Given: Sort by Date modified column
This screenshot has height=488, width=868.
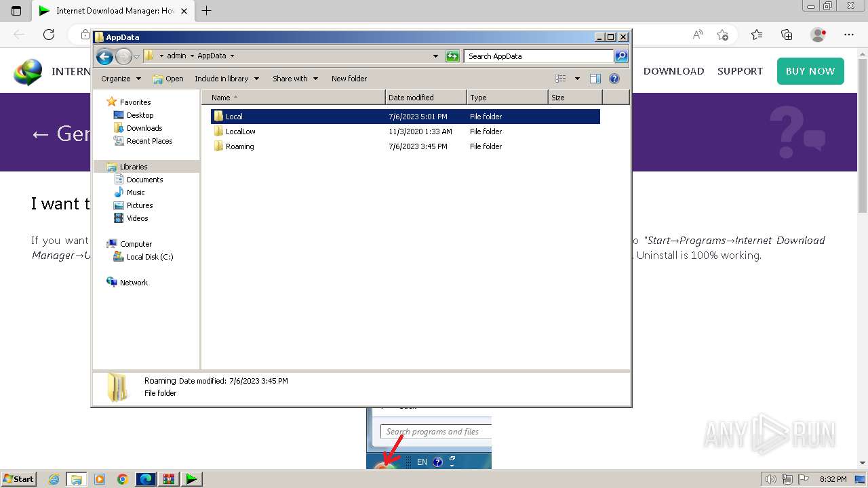Looking at the screenshot, I should pos(426,98).
